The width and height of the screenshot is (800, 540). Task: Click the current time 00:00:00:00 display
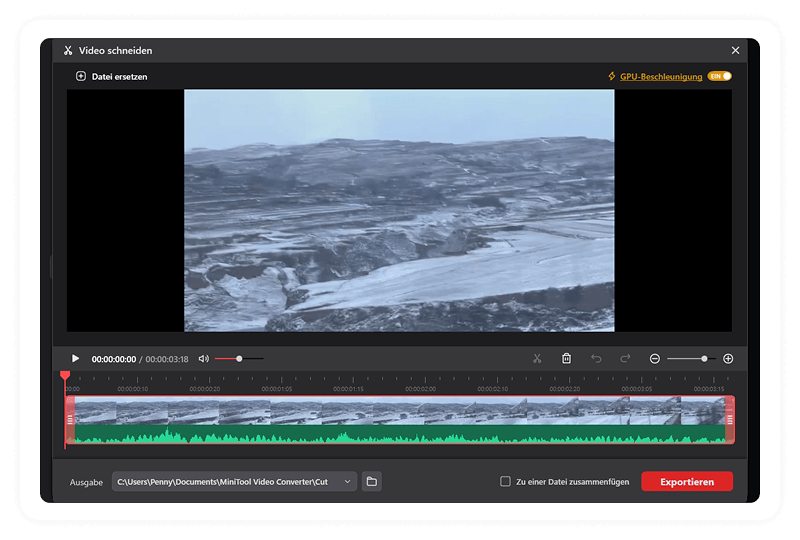(x=114, y=359)
